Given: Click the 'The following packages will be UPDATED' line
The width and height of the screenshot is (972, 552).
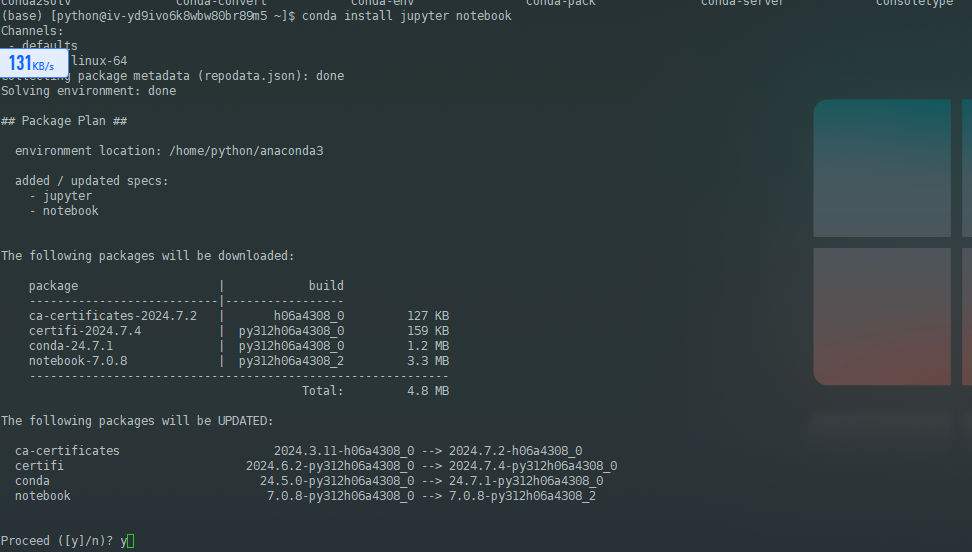Looking at the screenshot, I should [x=137, y=421].
